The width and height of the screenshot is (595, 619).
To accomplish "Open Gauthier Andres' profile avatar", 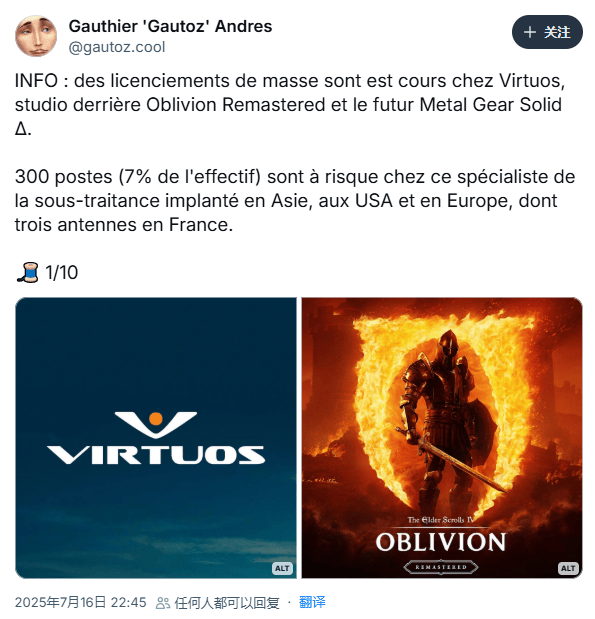I will click(36, 36).
